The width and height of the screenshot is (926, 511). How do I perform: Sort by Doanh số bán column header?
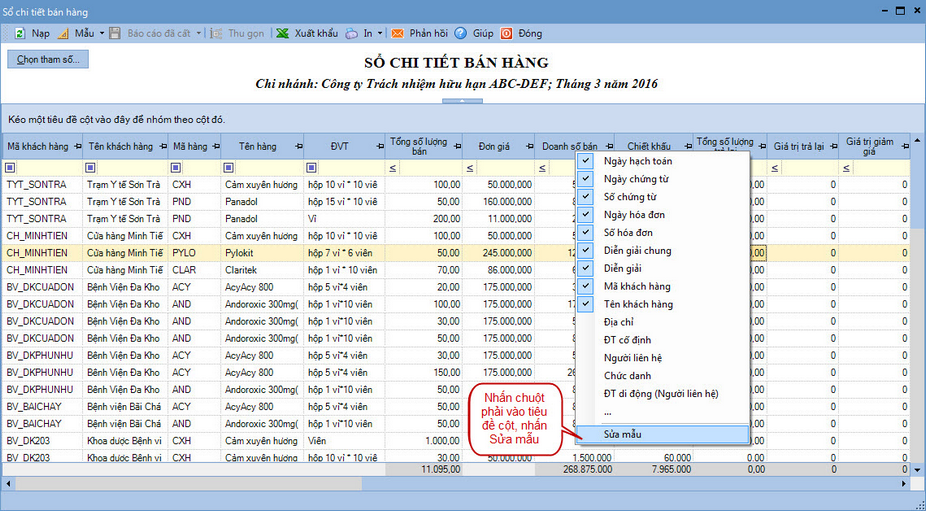pos(570,147)
